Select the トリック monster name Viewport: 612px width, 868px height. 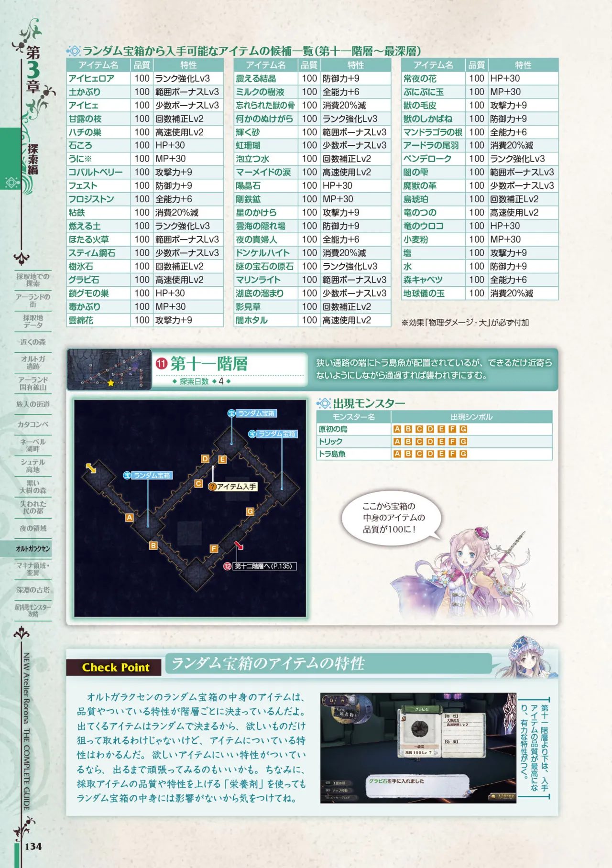(330, 442)
